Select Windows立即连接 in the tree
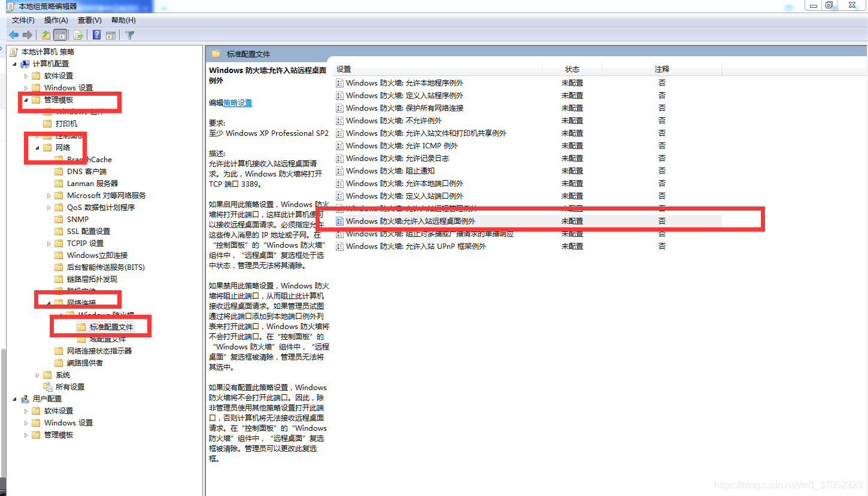Image resolution: width=868 pixels, height=496 pixels. 97,255
